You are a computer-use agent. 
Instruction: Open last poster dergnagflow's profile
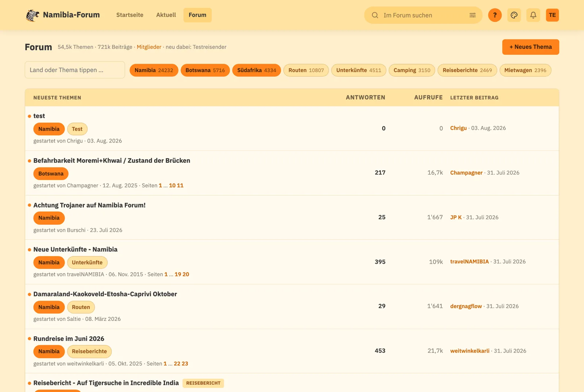click(466, 306)
